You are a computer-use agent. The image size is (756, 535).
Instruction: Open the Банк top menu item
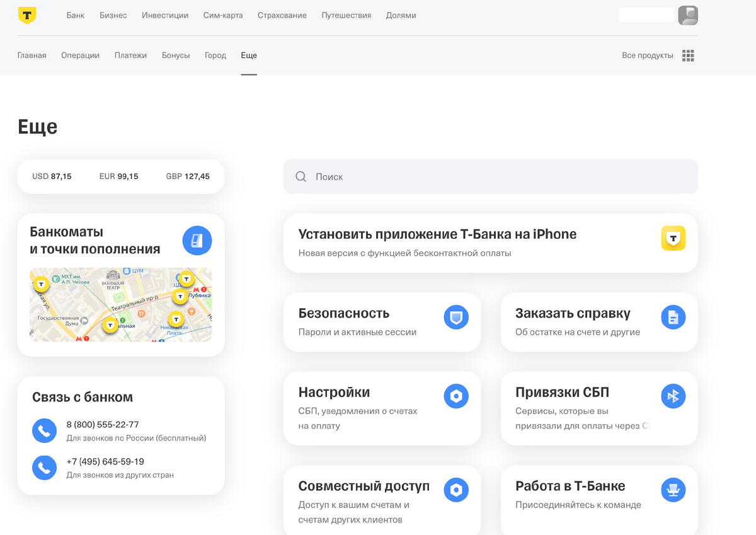76,15
